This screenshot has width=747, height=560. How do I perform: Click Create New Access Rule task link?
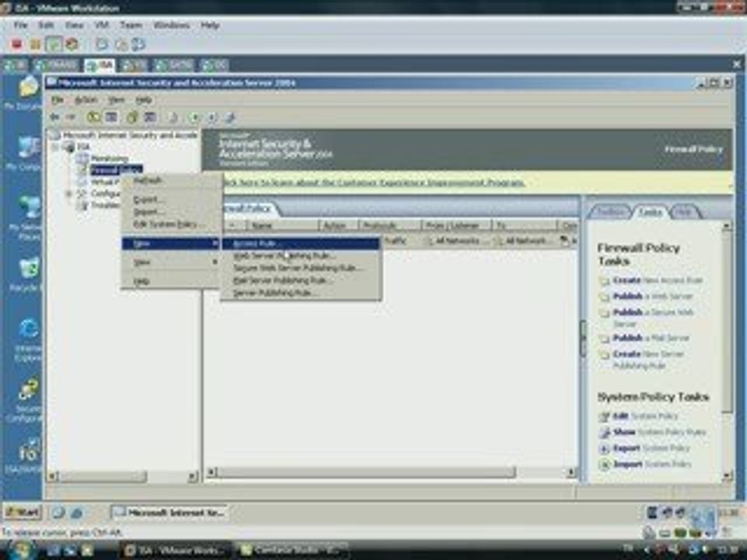(658, 281)
